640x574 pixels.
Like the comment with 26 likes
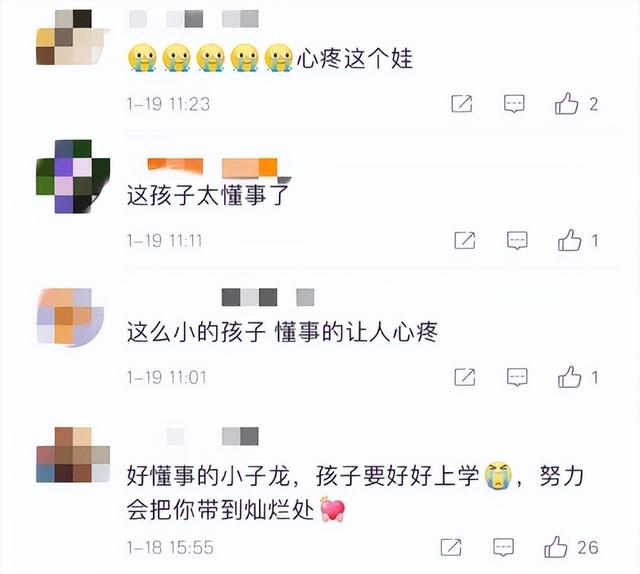click(556, 547)
